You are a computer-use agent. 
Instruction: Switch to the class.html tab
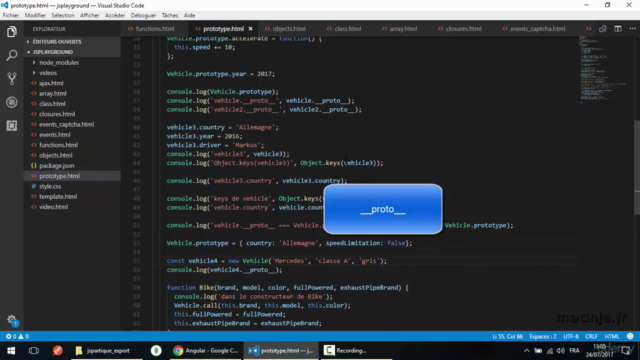point(347,29)
